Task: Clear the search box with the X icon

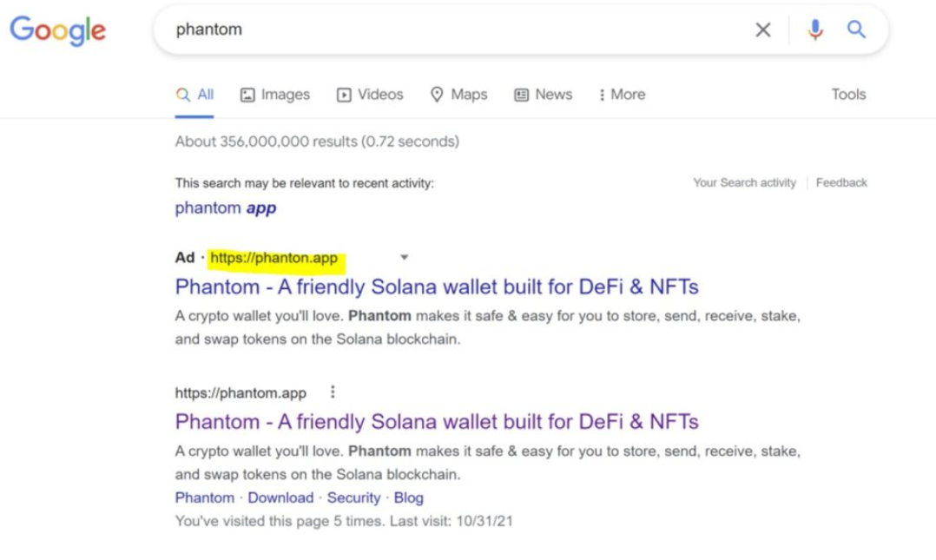Action: [x=763, y=30]
